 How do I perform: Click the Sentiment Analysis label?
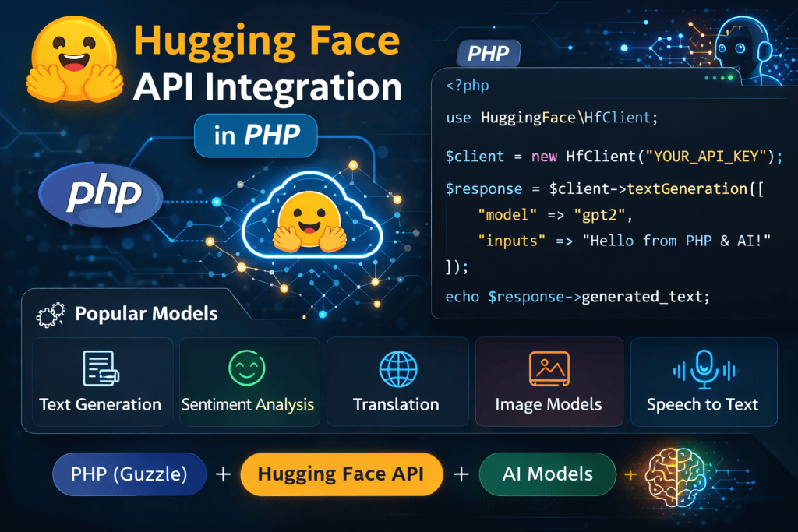click(247, 404)
